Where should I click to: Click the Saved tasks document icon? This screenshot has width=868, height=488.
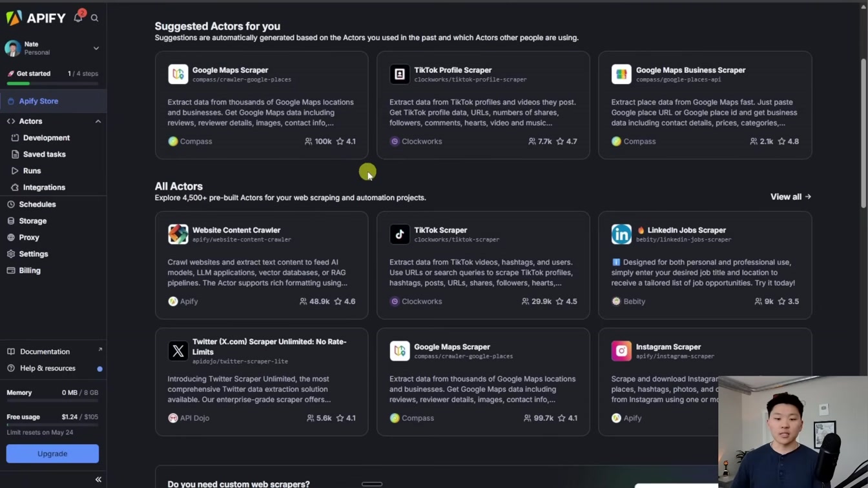tap(15, 154)
